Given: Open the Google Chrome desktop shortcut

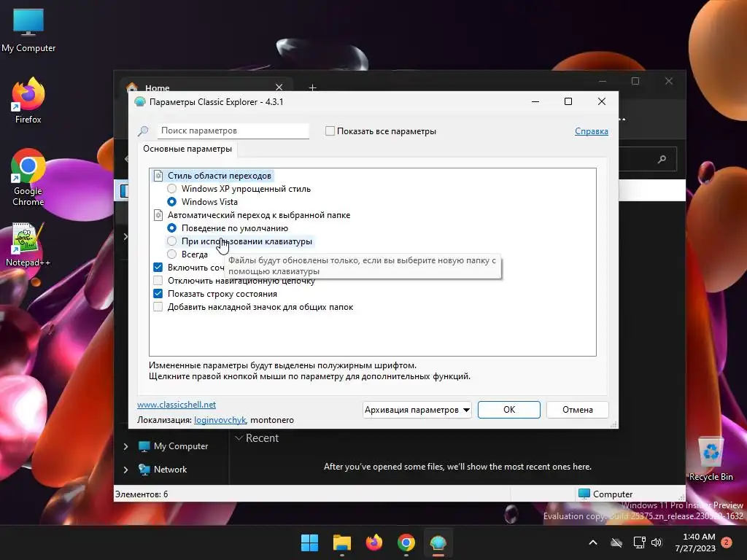Looking at the screenshot, I should pyautogui.click(x=28, y=177).
